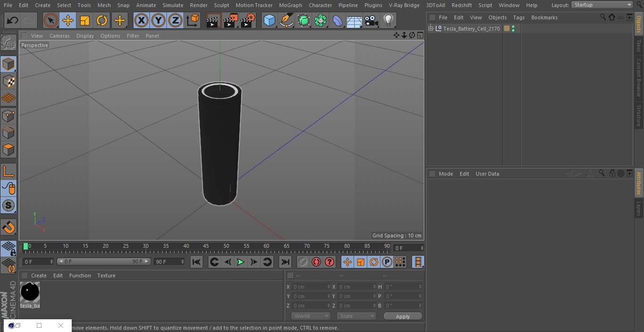Open the Tags menu in Objects panel
Screen dimensions: 644x332
[x=519, y=17]
